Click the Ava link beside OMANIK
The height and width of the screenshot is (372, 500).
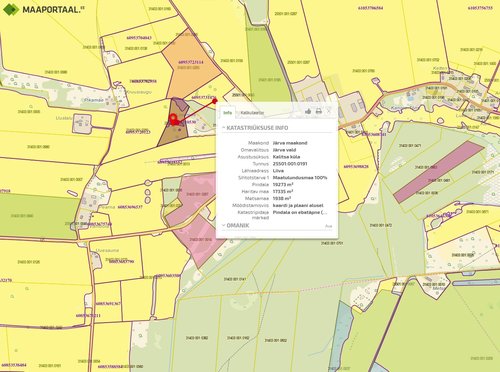[x=328, y=226]
